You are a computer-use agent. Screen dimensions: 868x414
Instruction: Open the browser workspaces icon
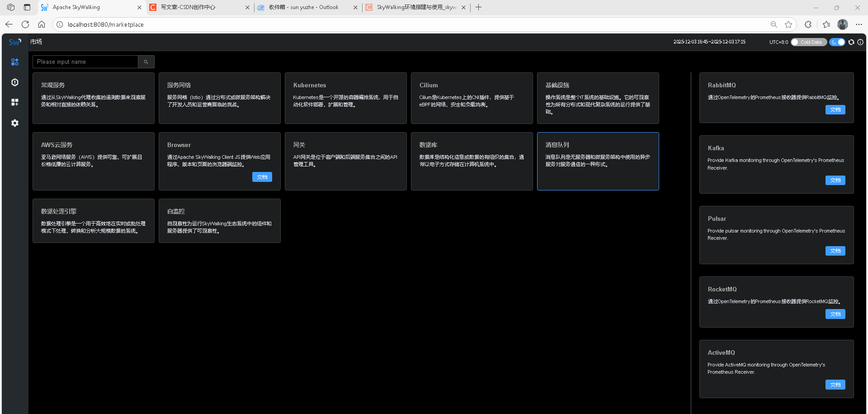[x=11, y=7]
